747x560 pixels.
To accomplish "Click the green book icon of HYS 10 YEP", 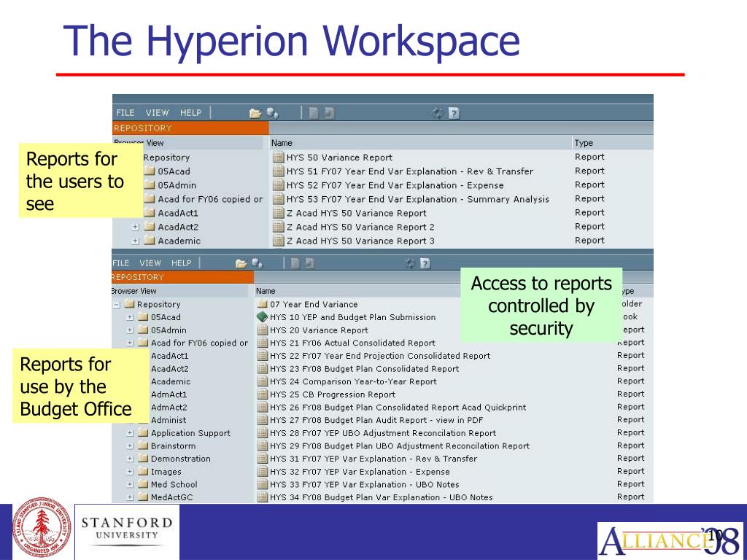I will 262,316.
